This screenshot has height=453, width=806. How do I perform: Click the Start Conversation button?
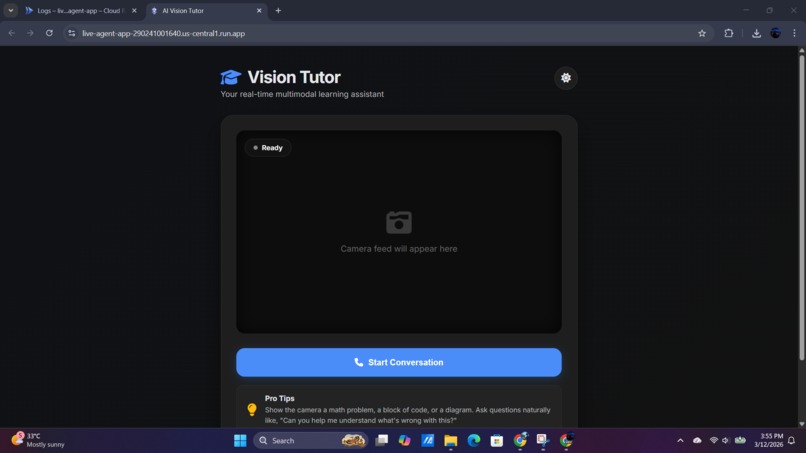pyautogui.click(x=398, y=362)
